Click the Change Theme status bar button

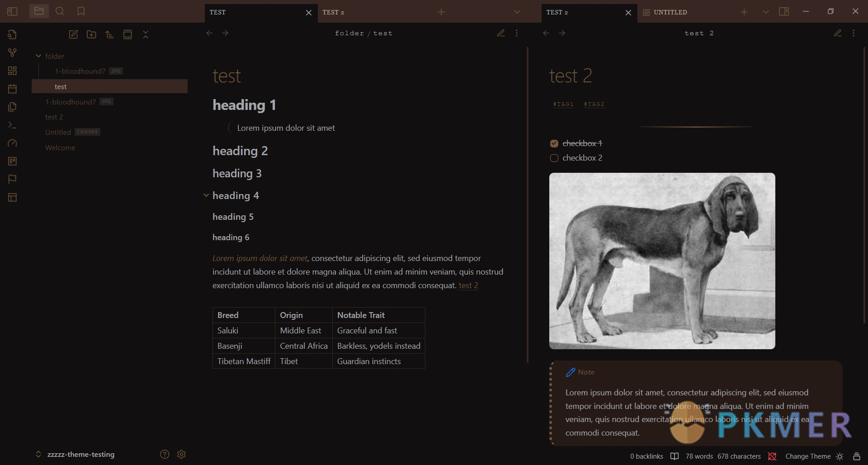[808, 456]
